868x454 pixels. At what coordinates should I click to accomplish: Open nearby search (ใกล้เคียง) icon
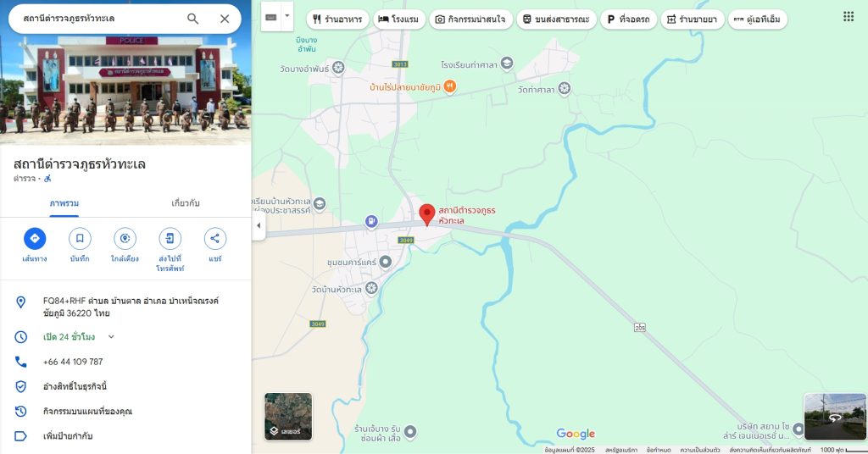(125, 238)
